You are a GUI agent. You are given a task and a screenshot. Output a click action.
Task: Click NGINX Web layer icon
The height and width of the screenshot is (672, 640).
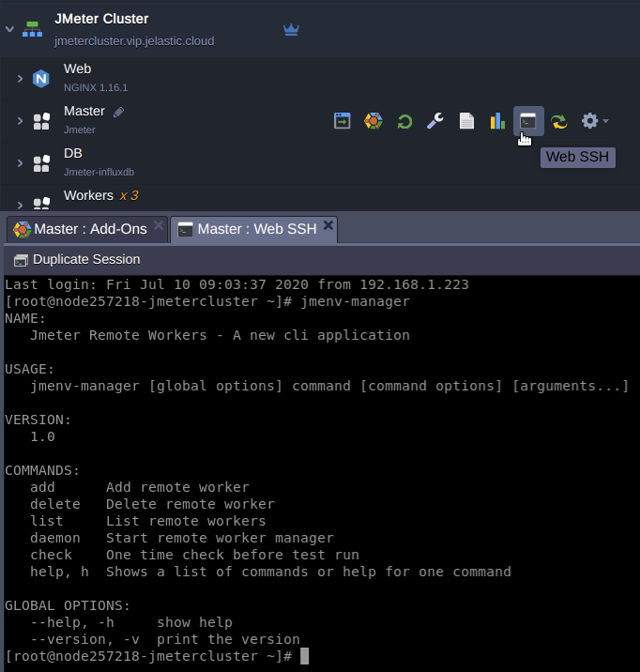point(41,79)
